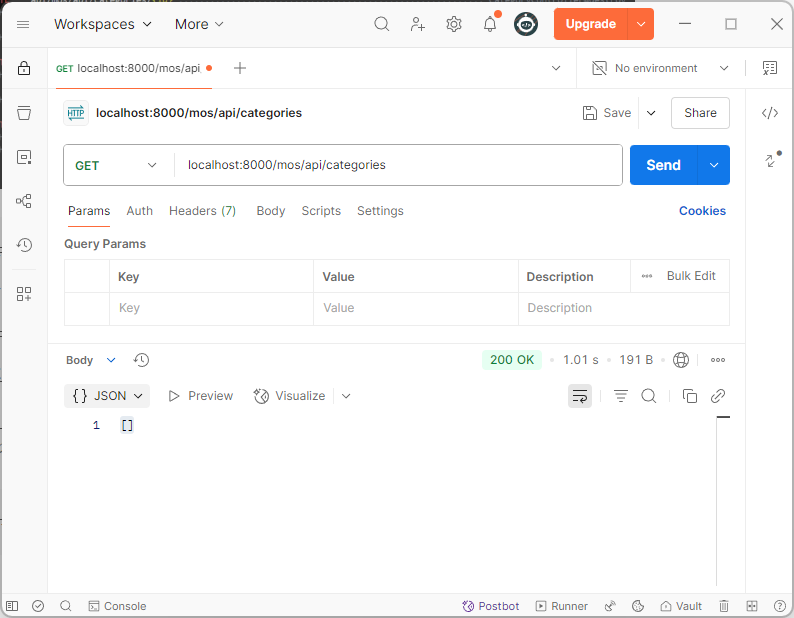
Task: Open the Flows icon in the sidebar
Action: [24, 201]
